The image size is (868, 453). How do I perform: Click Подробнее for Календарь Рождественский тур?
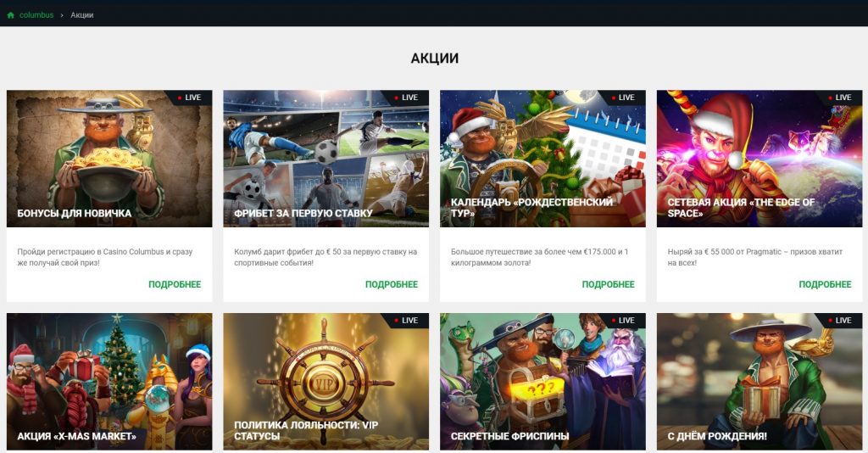point(608,284)
